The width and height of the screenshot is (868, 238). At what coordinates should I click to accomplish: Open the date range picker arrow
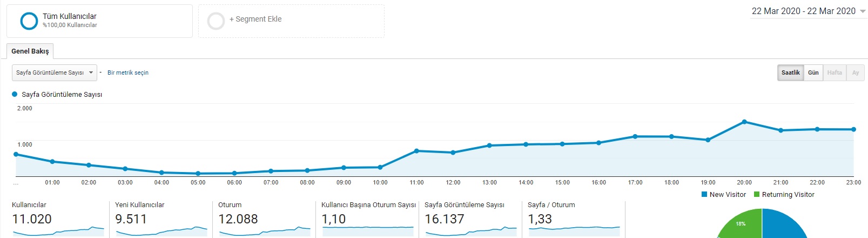862,11
